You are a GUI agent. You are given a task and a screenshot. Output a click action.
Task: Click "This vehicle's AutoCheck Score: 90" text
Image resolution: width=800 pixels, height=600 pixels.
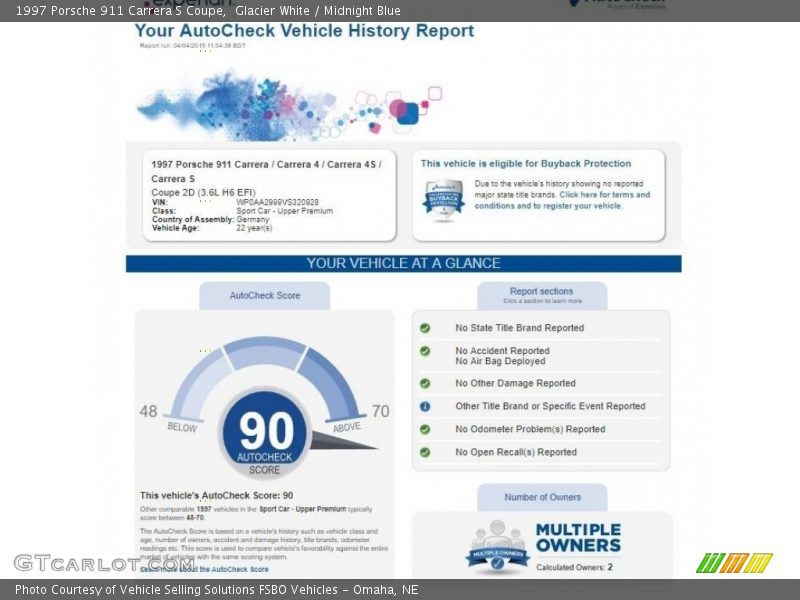pyautogui.click(x=216, y=495)
